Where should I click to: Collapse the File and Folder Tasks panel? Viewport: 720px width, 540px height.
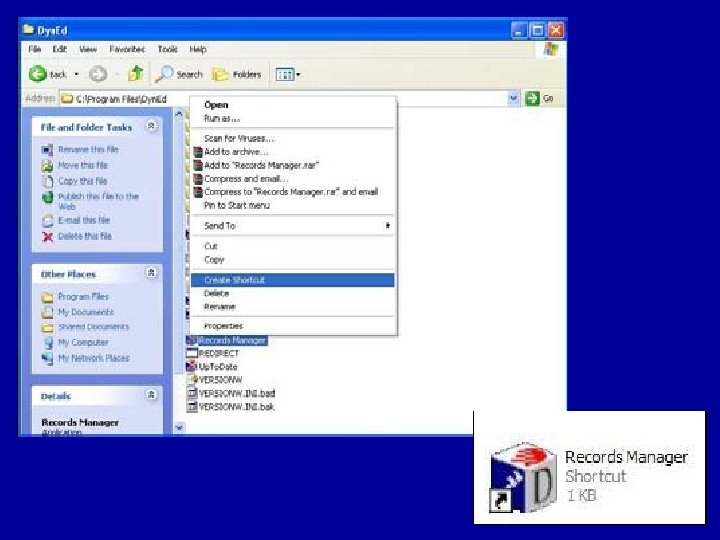[152, 126]
